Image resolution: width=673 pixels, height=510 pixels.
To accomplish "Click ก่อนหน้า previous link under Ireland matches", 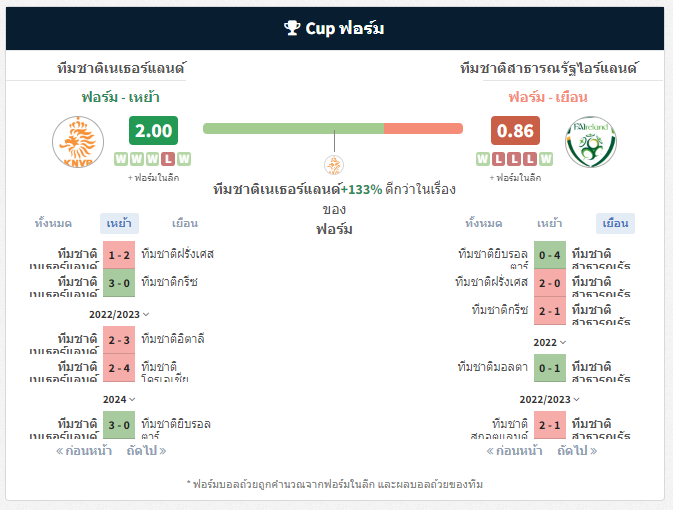I will [515, 451].
